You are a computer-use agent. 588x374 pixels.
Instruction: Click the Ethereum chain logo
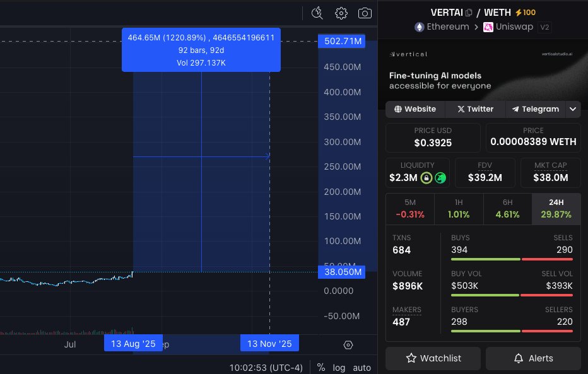[x=420, y=27]
